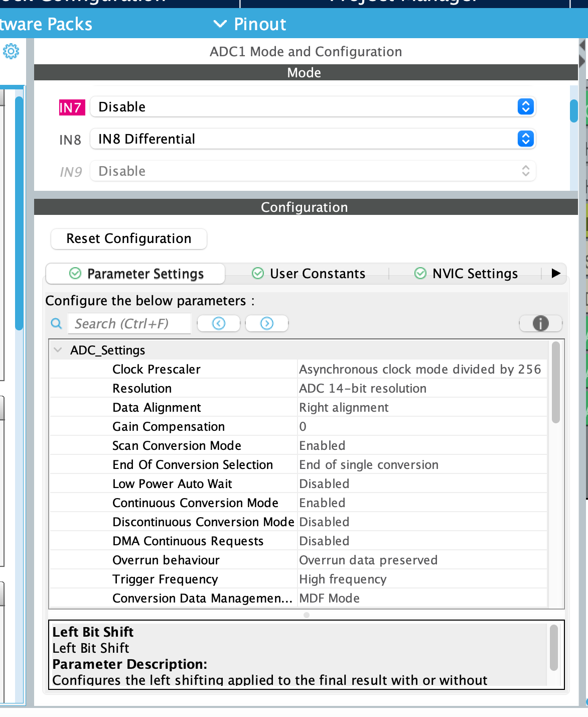Jump to next search match arrow
The image size is (588, 717).
pyautogui.click(x=266, y=323)
